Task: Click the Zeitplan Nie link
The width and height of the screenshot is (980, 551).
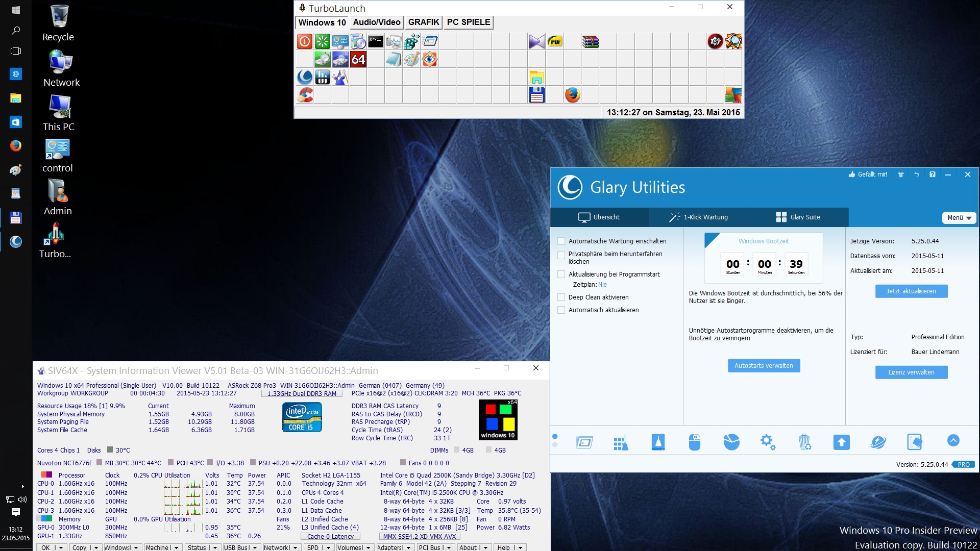Action: [602, 285]
